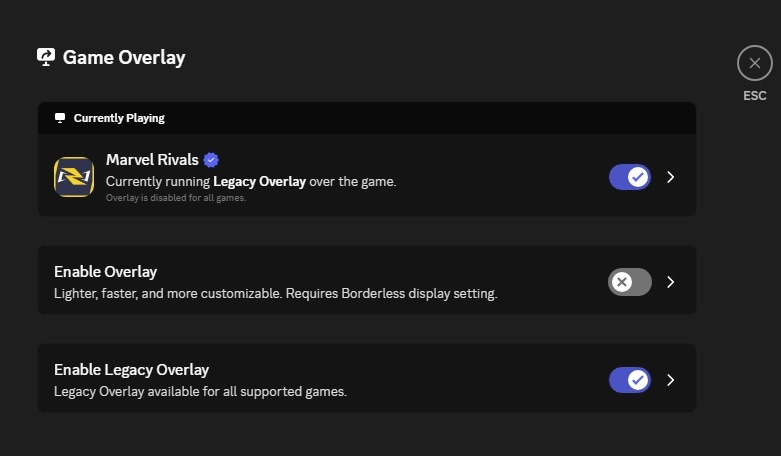Click the Game Overlay page title

(124, 57)
